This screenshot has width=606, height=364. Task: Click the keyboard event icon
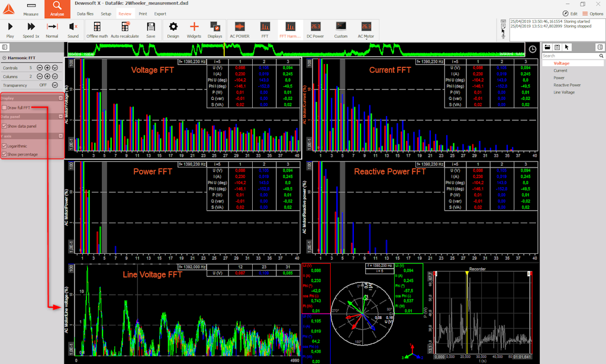point(503,21)
